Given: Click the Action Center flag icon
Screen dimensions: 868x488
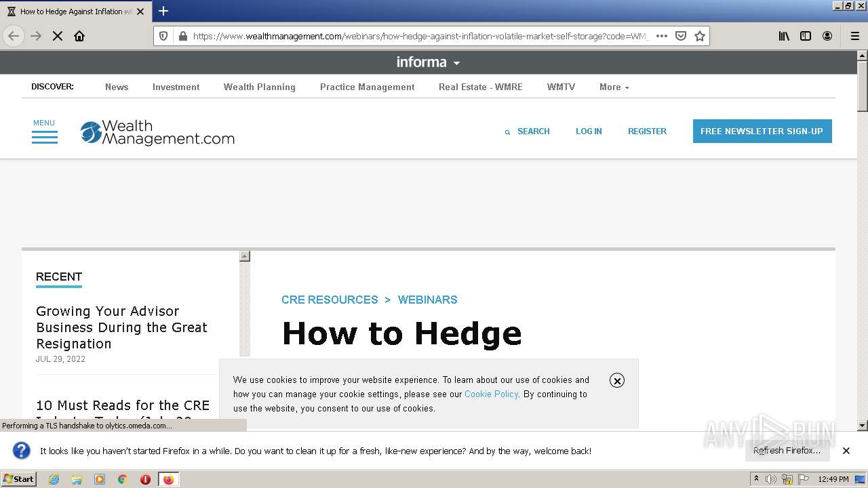Looking at the screenshot, I should pyautogui.click(x=804, y=479).
